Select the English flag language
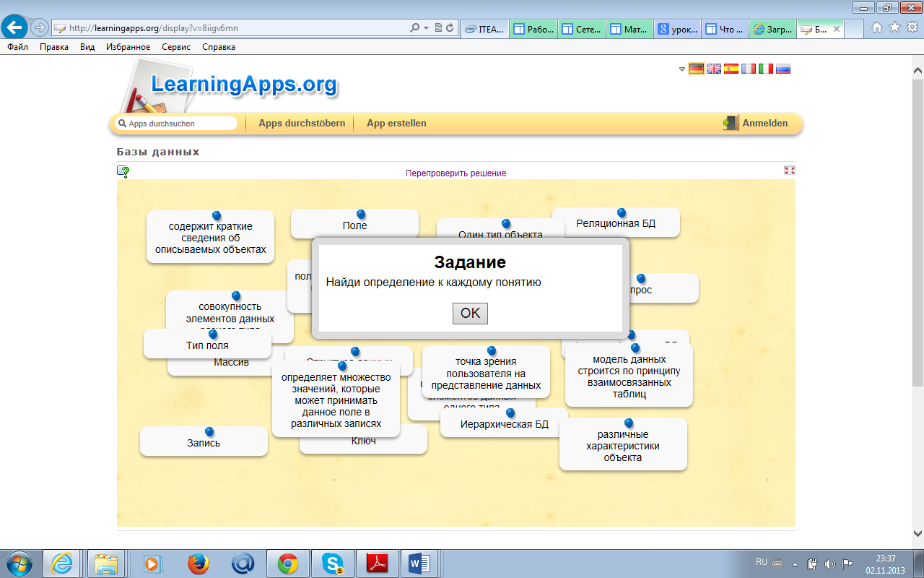924x578 pixels. [714, 69]
